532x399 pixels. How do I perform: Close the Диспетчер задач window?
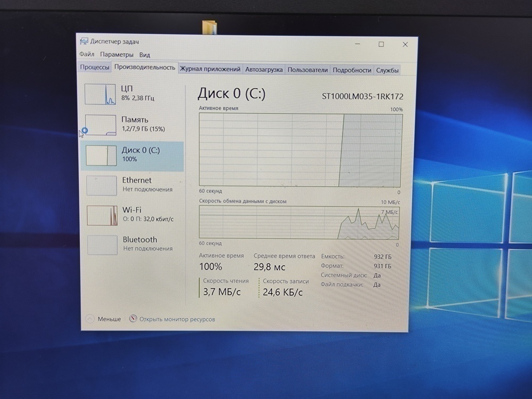tap(405, 45)
